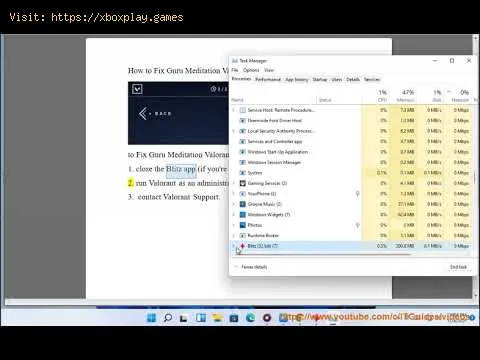
Task: Switch to the Details tab
Action: pos(353,79)
